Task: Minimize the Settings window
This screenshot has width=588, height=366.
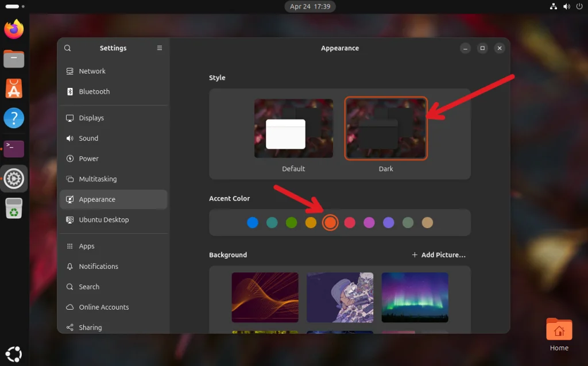Action: (465, 48)
